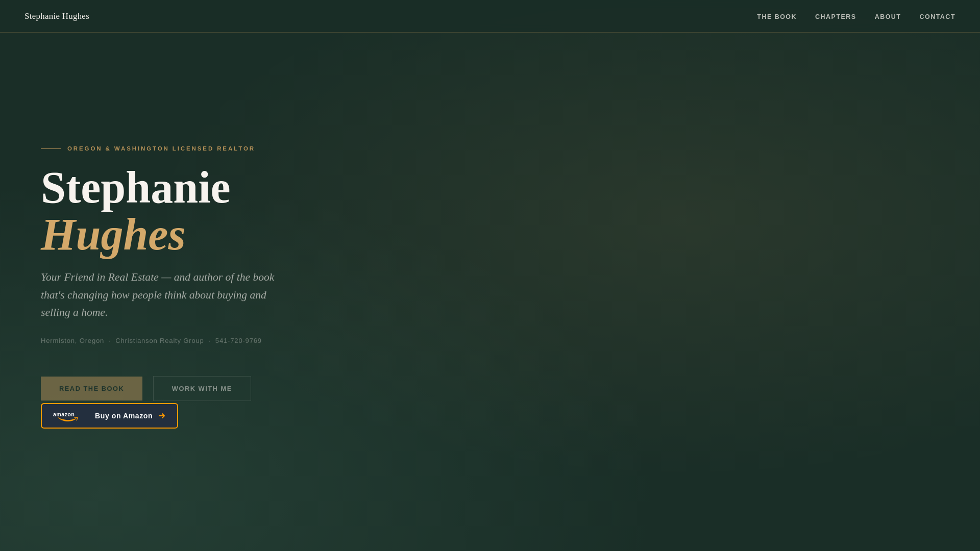Click the orange arrow on Amazon button
The width and height of the screenshot is (980, 551).
[x=162, y=416]
